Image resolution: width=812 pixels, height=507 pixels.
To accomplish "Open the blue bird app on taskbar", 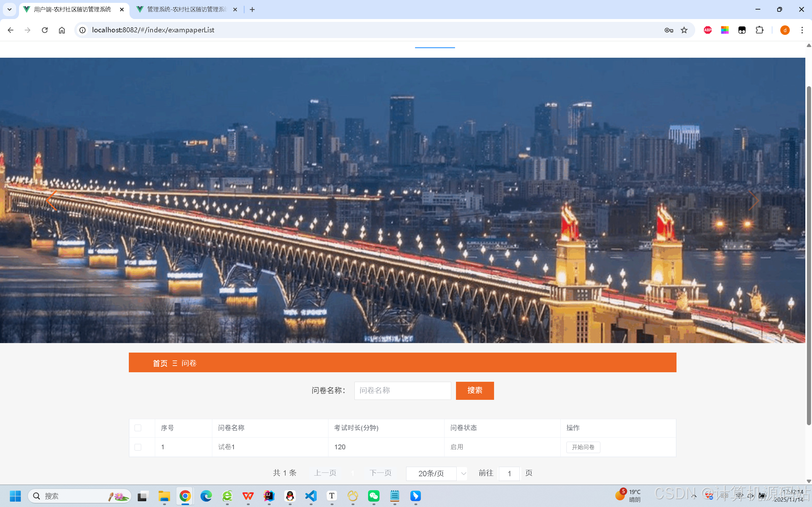I will point(416,496).
